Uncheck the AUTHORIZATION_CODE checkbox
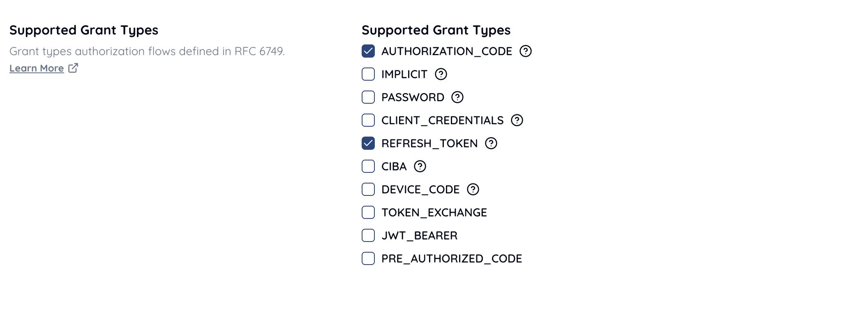The height and width of the screenshot is (316, 868). 368,51
